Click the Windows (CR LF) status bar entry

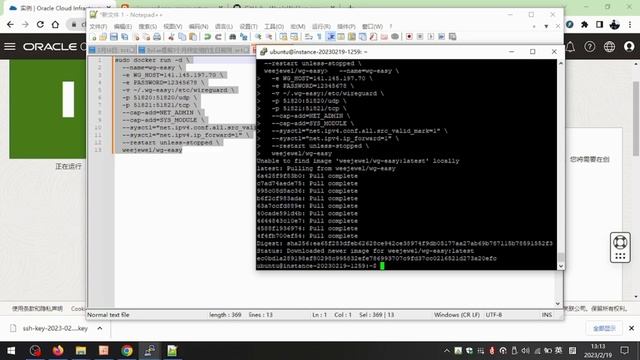point(457,315)
